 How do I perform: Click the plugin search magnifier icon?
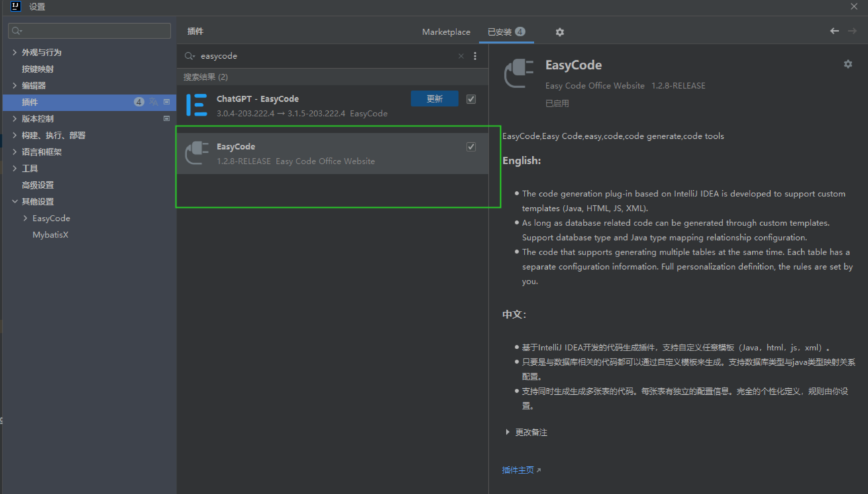[190, 56]
